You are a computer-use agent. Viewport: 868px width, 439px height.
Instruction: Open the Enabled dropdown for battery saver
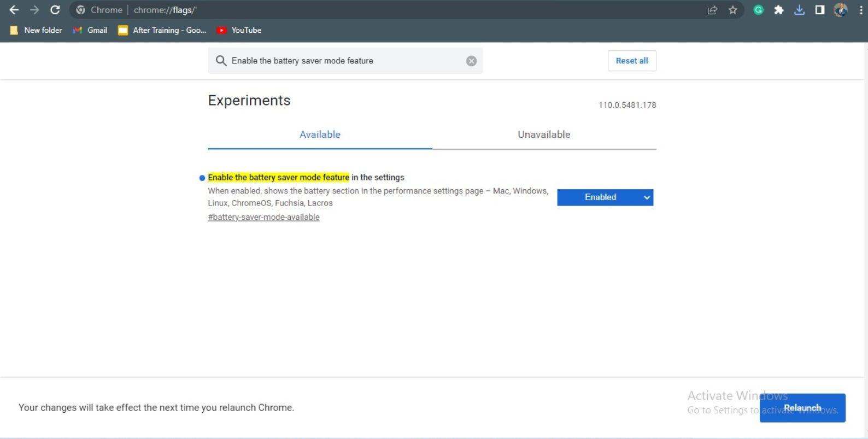605,197
